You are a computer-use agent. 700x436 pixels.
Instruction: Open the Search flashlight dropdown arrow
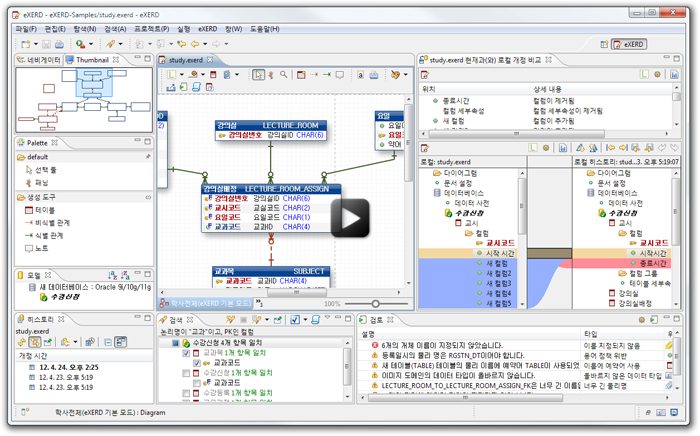pyautogui.click(x=120, y=44)
